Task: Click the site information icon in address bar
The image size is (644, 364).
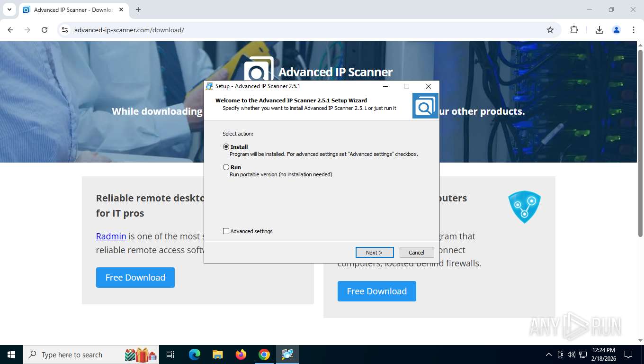Action: (65, 30)
